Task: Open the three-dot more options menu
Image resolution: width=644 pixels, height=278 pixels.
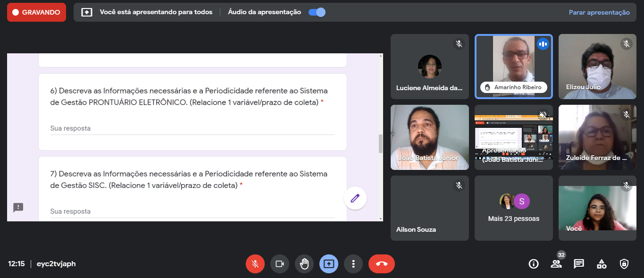Action: point(353,264)
